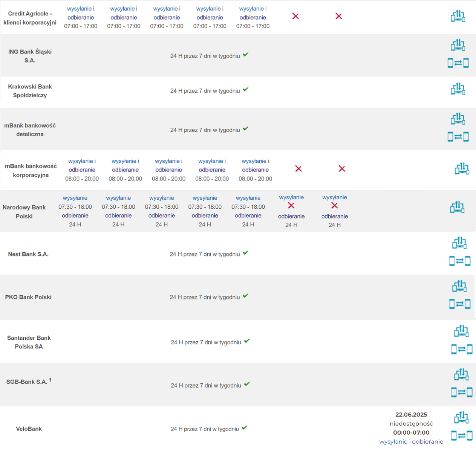
Task: Click 'Nest Bank S.A.' bank name
Action: pos(28,254)
